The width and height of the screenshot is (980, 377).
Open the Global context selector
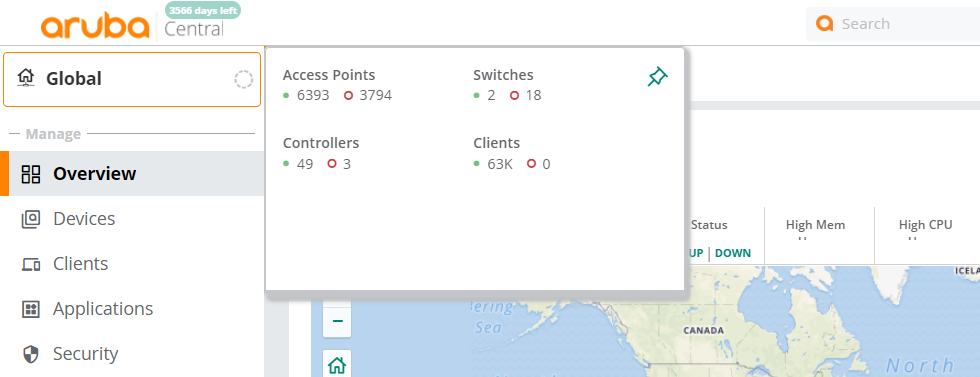[132, 79]
